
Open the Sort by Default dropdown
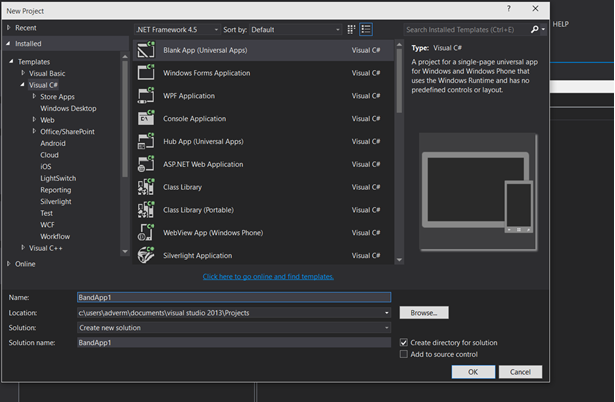pos(295,29)
